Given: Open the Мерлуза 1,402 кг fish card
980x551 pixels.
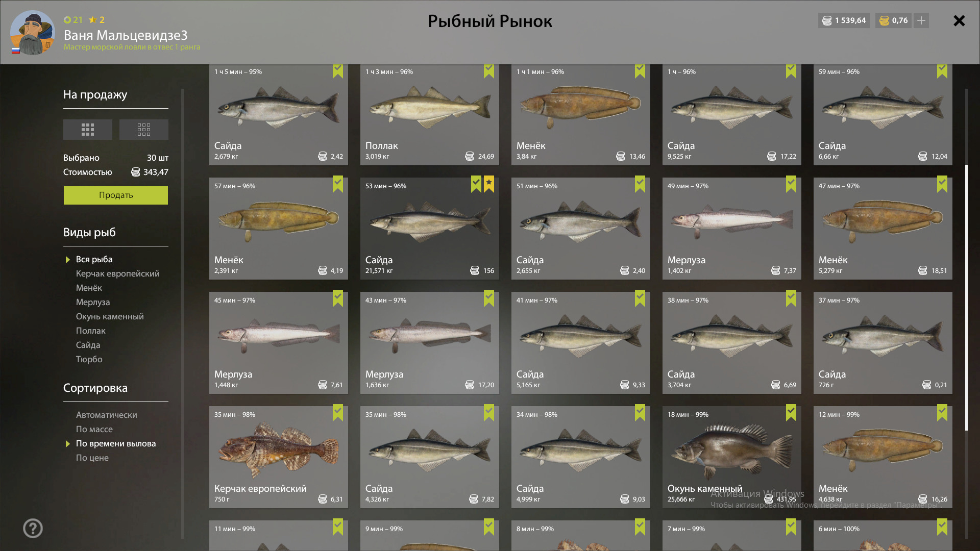Looking at the screenshot, I should tap(732, 228).
